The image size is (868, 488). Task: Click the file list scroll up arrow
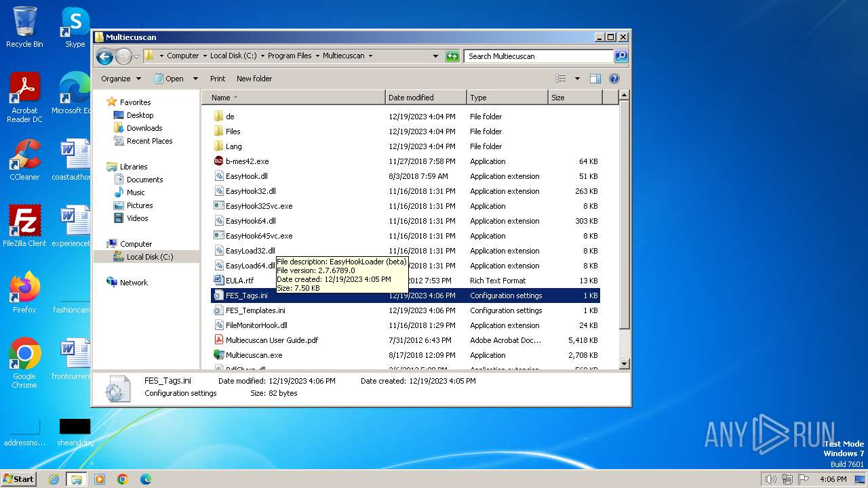click(x=625, y=96)
